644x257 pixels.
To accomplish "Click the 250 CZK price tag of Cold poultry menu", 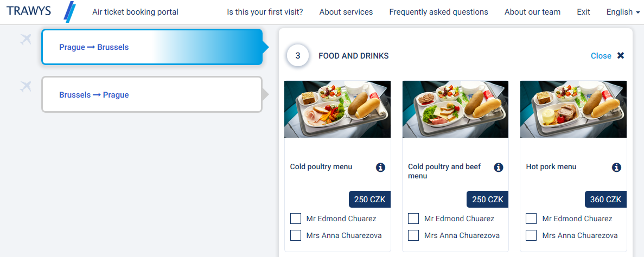I will coord(369,200).
